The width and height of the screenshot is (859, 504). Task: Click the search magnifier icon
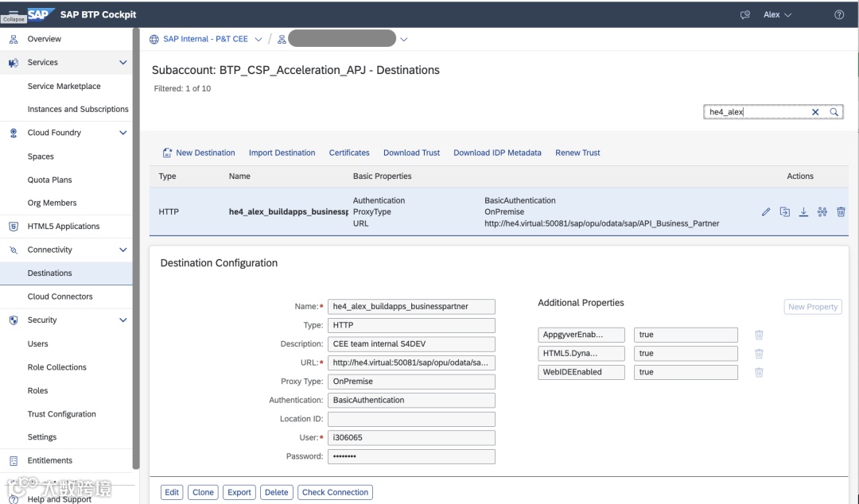834,112
